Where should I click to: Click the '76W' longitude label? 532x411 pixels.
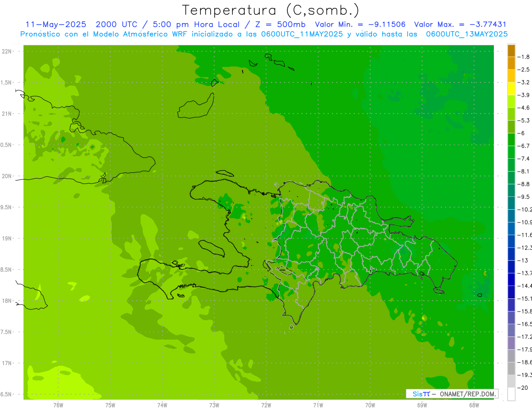[58, 405]
